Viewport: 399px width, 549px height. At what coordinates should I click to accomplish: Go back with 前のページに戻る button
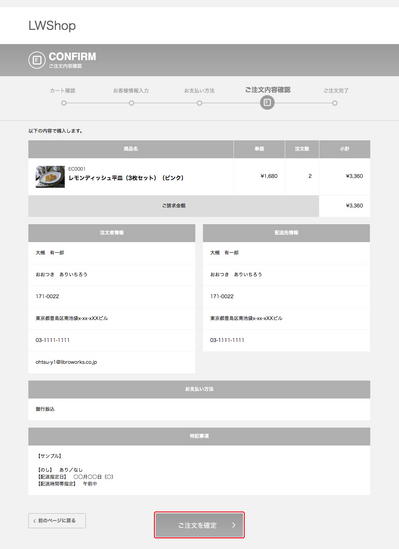tap(57, 521)
